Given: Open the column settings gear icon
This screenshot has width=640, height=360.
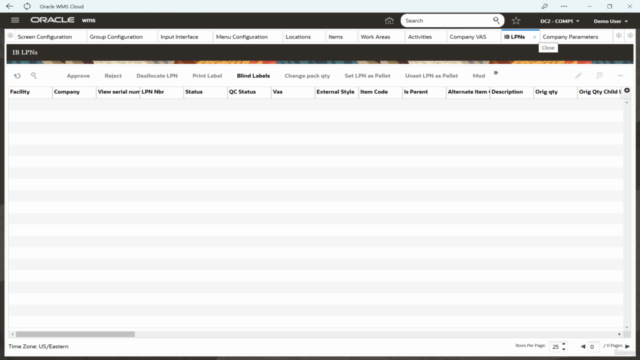Looking at the screenshot, I should [x=627, y=90].
